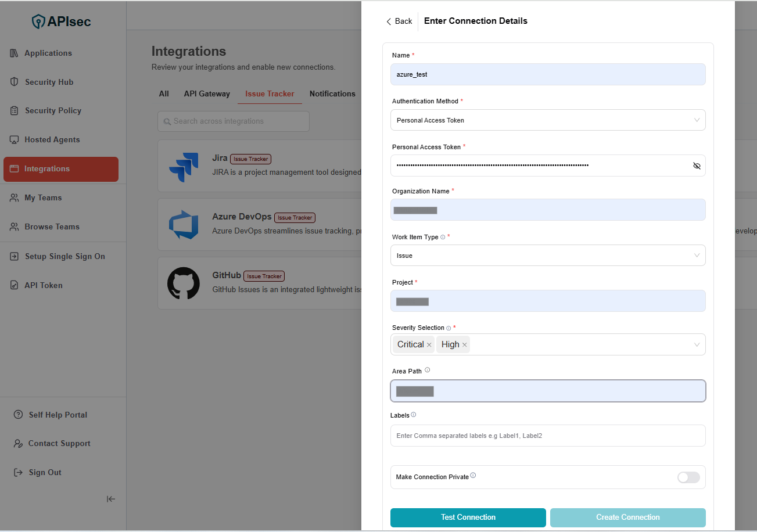The width and height of the screenshot is (757, 532).
Task: Open the Authentication Method dropdown
Action: coord(548,120)
